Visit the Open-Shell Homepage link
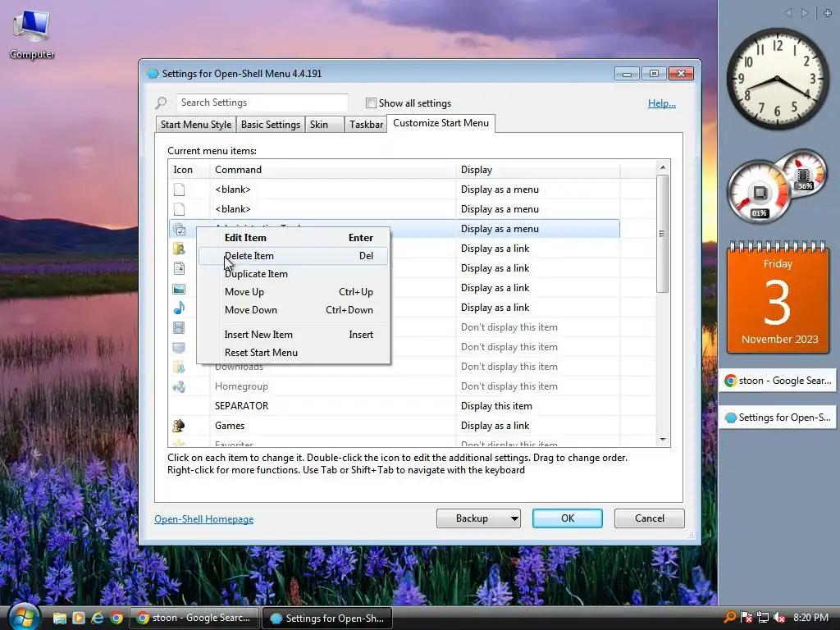Screen dimensions: 840x630 point(204,519)
